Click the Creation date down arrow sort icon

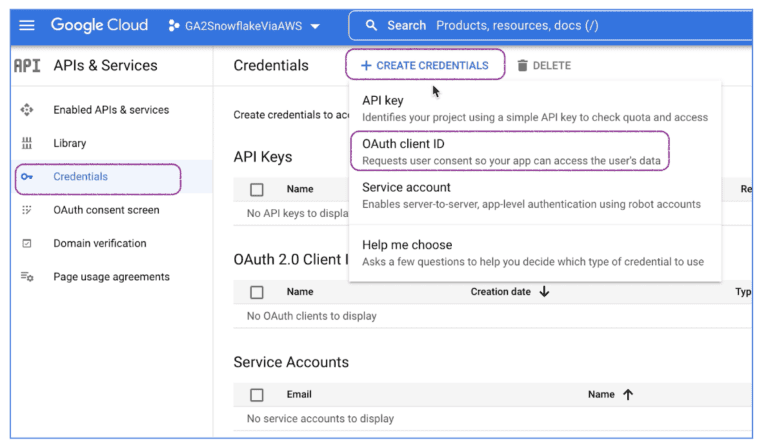pos(544,292)
